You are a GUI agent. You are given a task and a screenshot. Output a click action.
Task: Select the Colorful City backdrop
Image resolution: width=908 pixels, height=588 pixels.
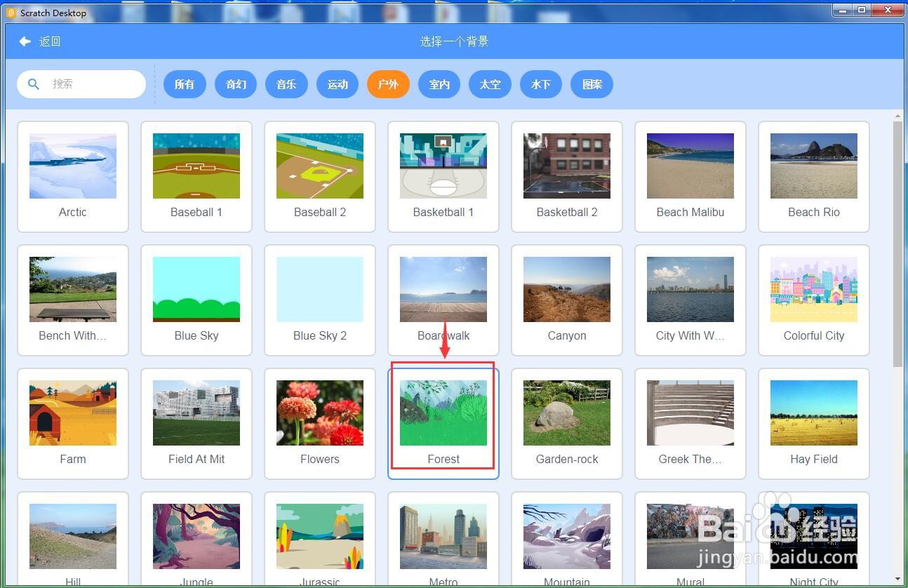[814, 300]
